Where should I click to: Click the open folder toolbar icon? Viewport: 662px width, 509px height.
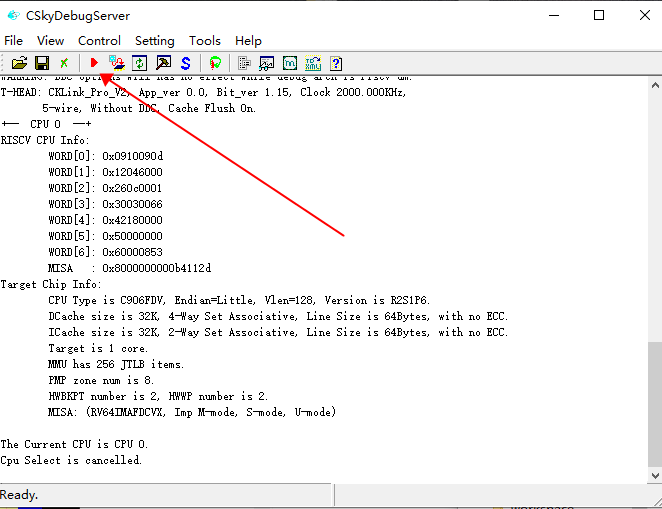click(19, 63)
